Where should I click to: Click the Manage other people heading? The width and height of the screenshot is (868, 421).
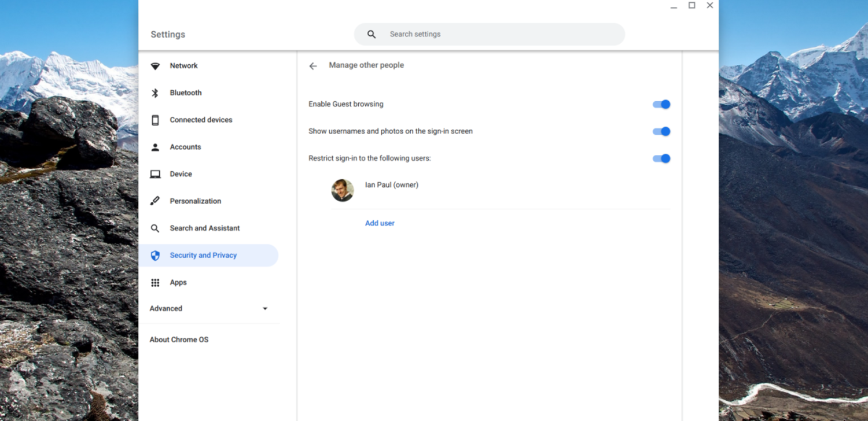click(x=366, y=65)
